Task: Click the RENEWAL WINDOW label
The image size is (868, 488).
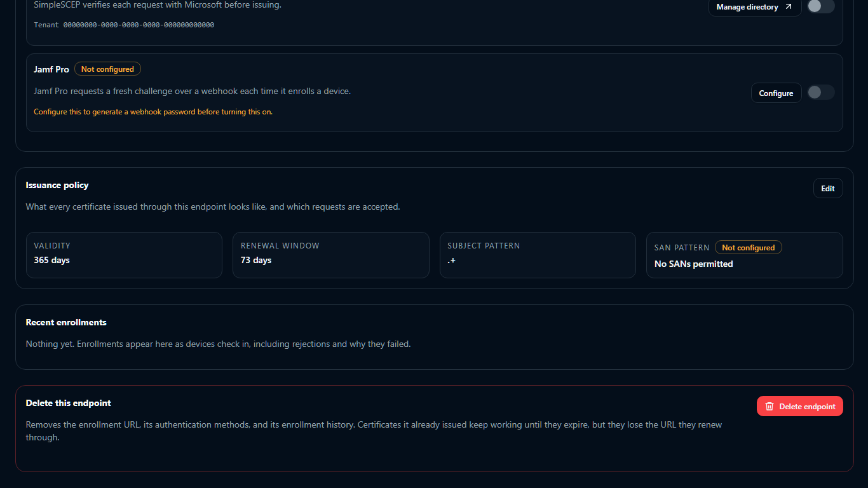Action: (x=280, y=246)
